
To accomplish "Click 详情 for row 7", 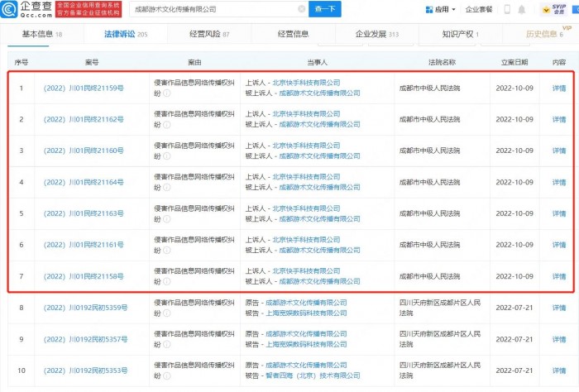I will (559, 276).
